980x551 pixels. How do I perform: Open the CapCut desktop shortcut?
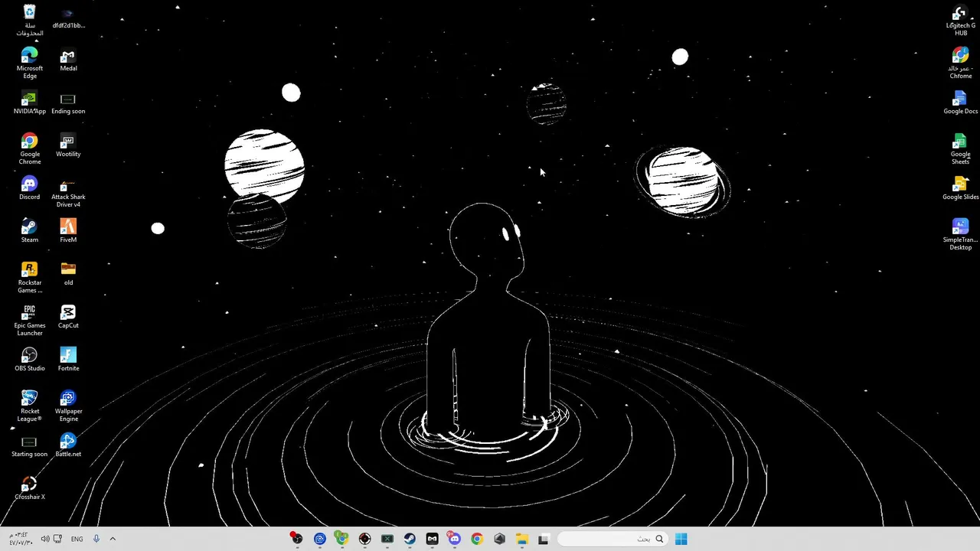tap(68, 318)
